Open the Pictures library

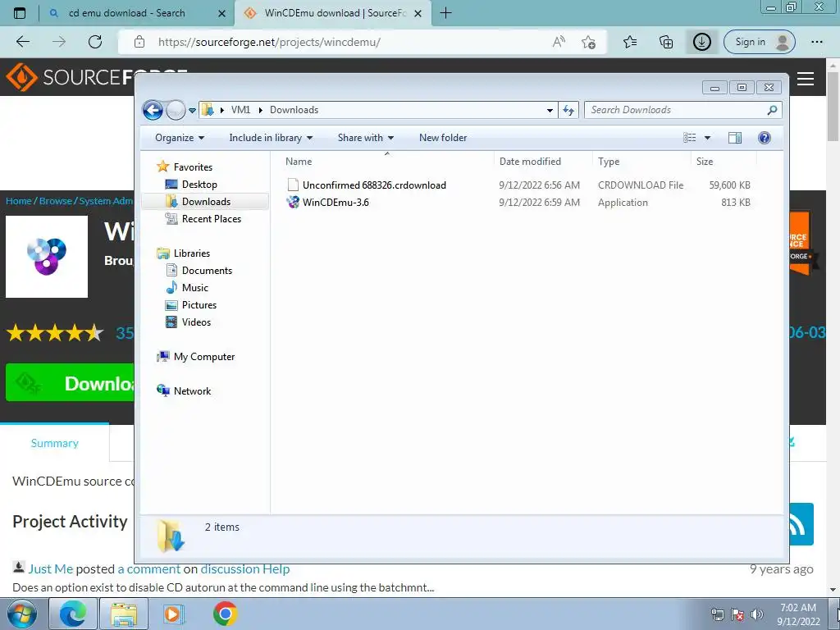tap(191, 305)
